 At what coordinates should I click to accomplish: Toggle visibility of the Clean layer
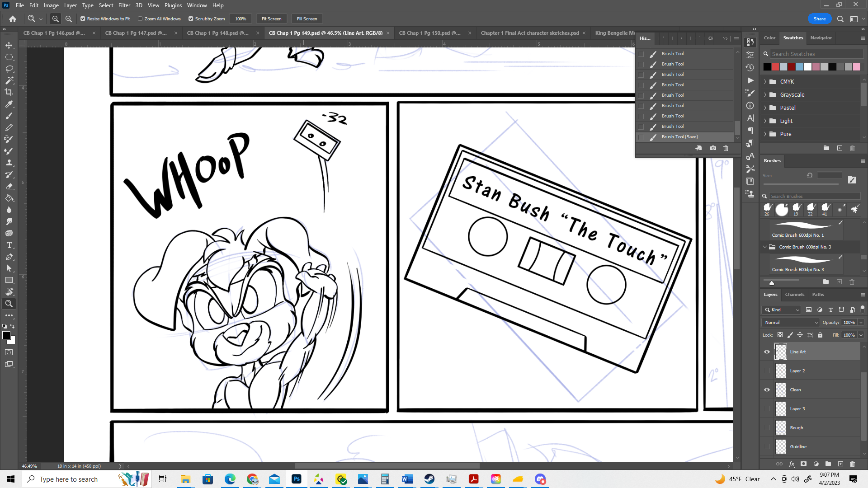tap(767, 389)
